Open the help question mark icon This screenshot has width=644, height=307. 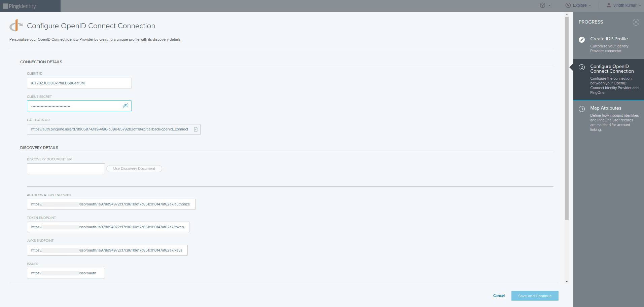pyautogui.click(x=542, y=5)
